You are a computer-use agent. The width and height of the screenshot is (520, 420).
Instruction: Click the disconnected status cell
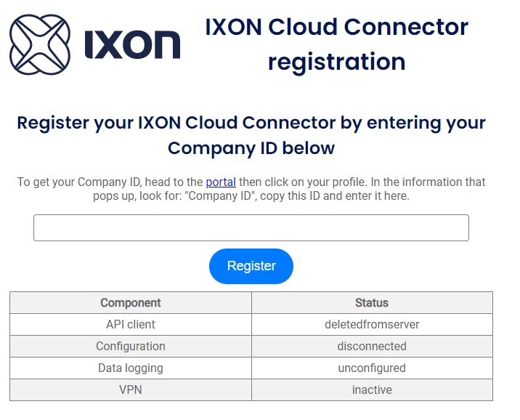click(x=372, y=347)
